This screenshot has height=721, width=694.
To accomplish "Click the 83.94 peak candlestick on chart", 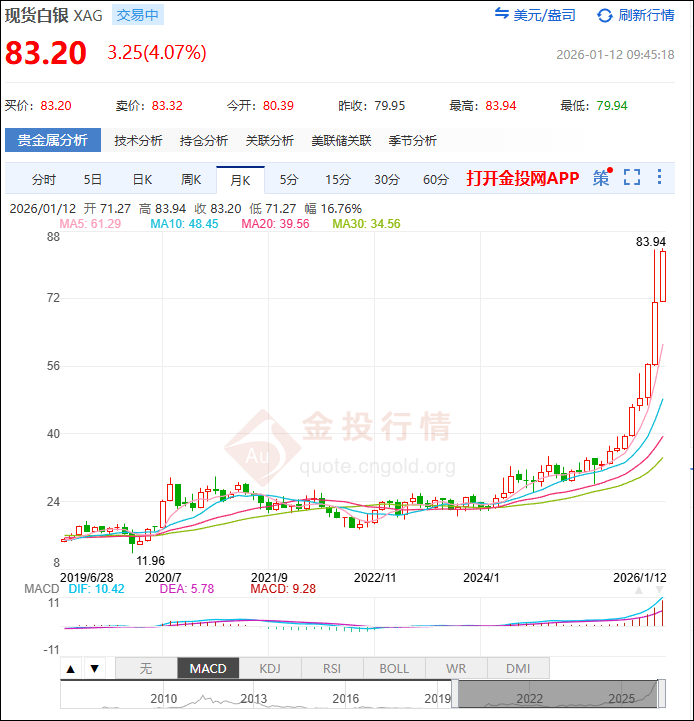I will click(662, 275).
